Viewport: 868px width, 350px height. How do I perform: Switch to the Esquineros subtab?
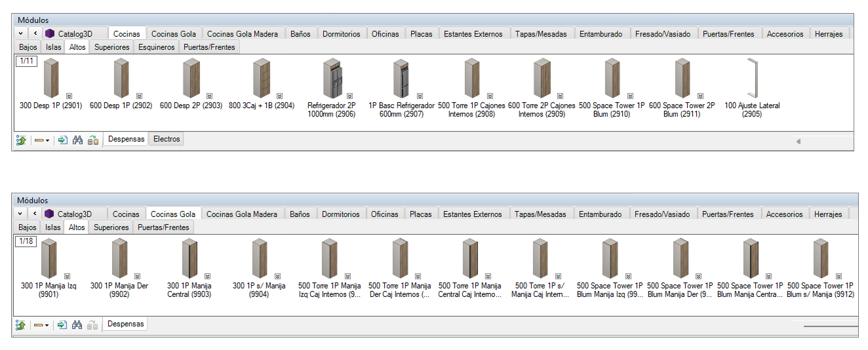(x=157, y=47)
